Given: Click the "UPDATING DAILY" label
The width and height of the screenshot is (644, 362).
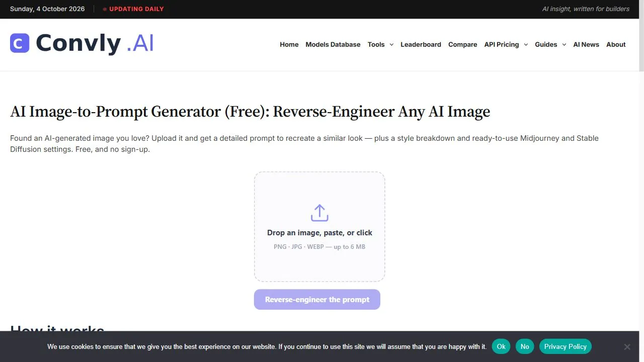Looking at the screenshot, I should tap(136, 9).
